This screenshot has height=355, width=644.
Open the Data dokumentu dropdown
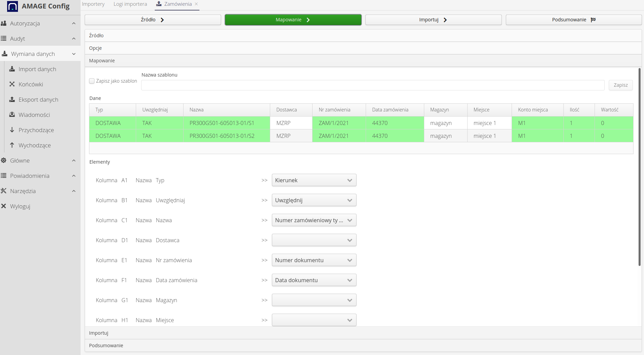coord(314,280)
